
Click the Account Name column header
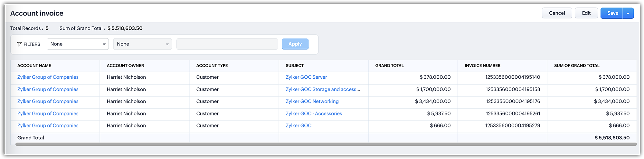pos(34,65)
